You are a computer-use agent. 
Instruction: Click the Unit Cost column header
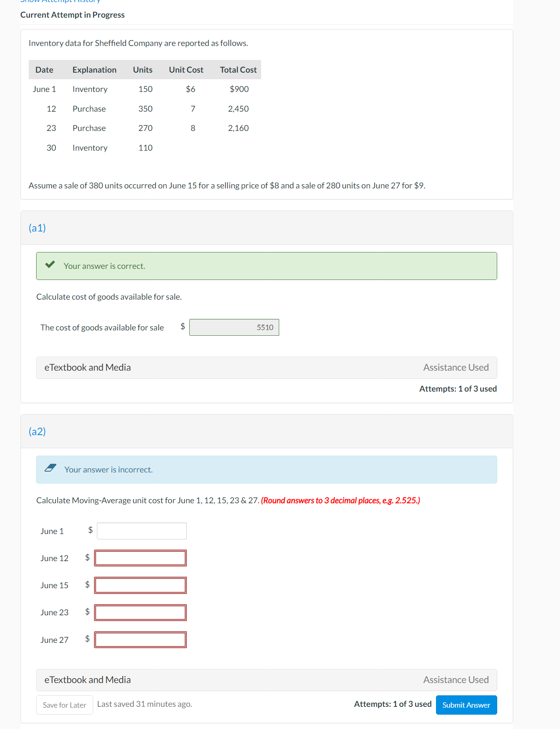pos(186,70)
